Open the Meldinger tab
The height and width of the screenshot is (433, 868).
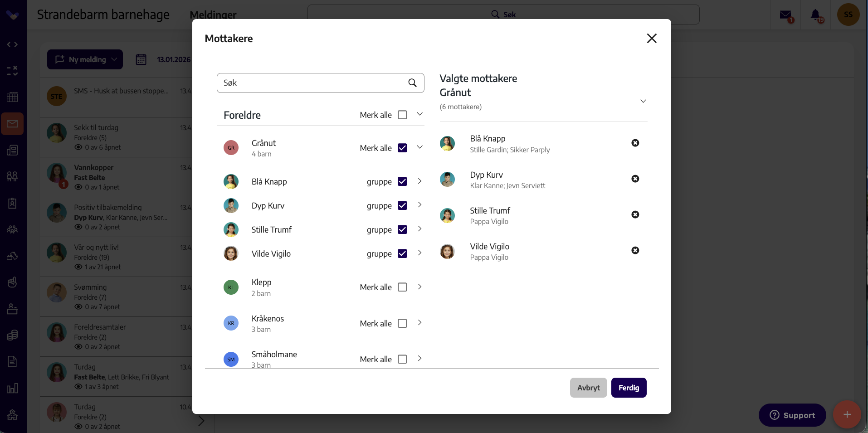213,15
